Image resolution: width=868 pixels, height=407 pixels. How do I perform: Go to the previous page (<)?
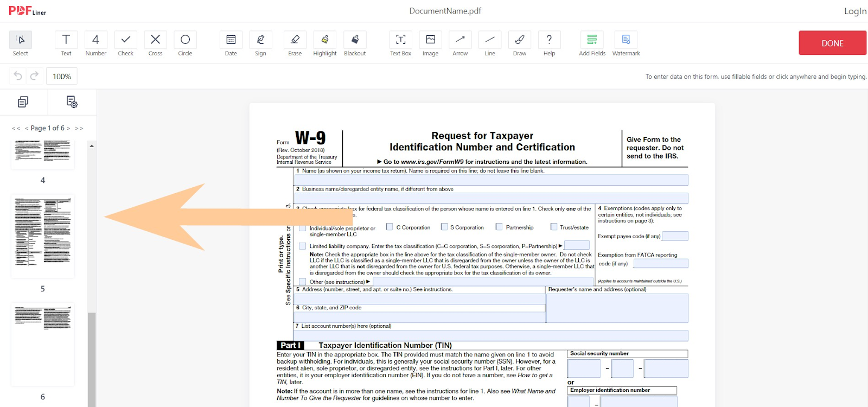click(27, 129)
